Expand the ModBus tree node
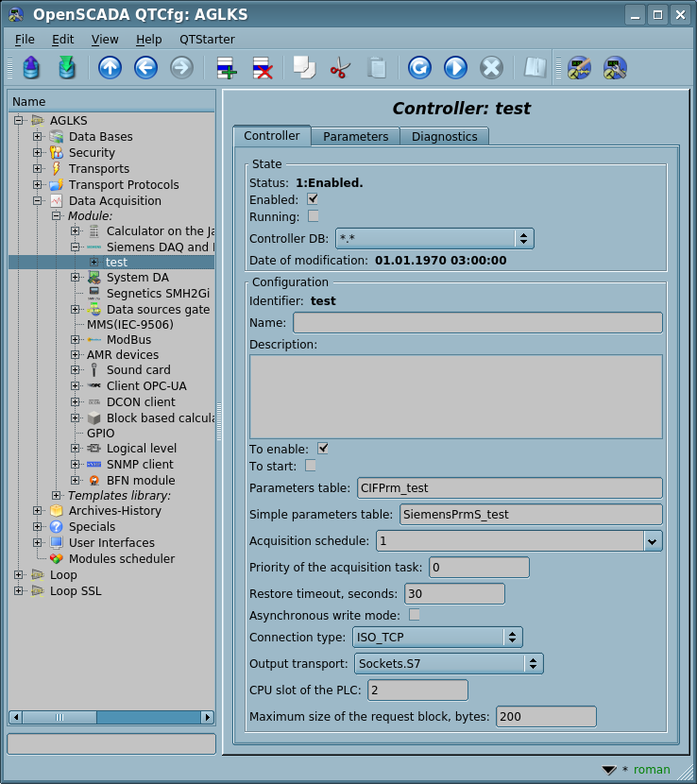 pos(75,339)
